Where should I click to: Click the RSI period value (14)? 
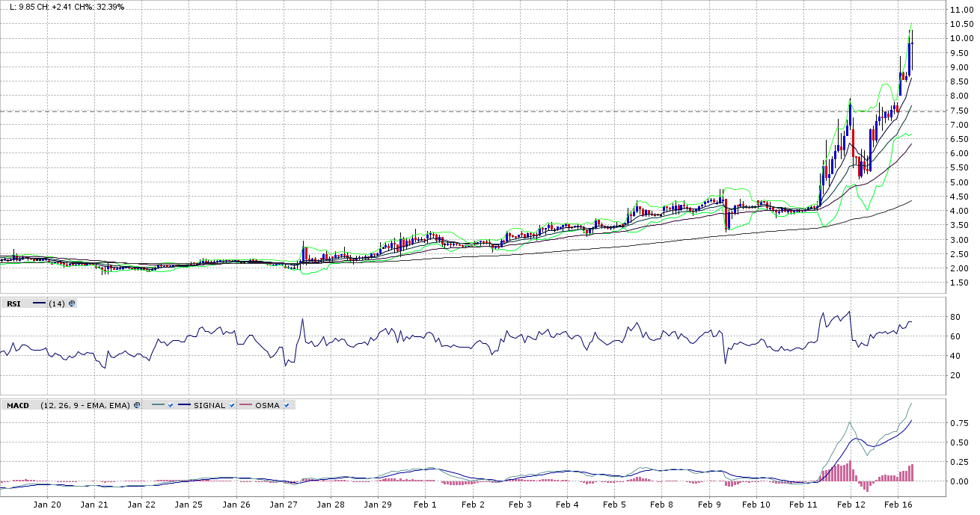point(57,303)
